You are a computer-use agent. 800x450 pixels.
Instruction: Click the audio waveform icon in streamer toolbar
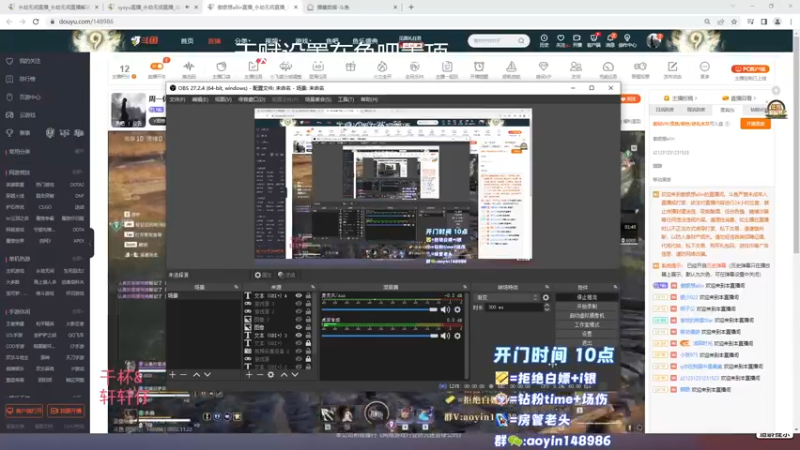click(189, 67)
